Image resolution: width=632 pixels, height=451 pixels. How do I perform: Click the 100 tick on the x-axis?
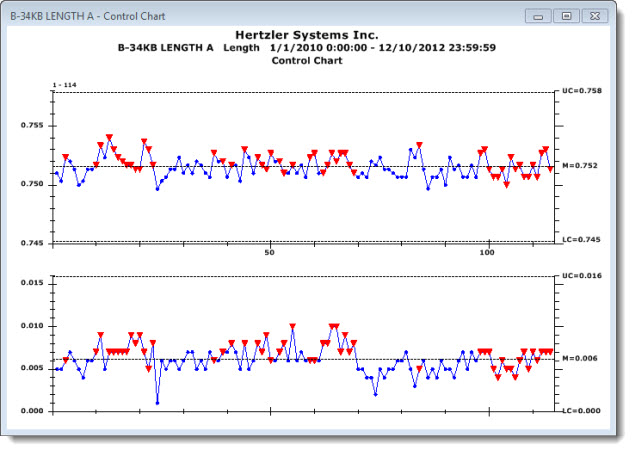click(x=489, y=252)
